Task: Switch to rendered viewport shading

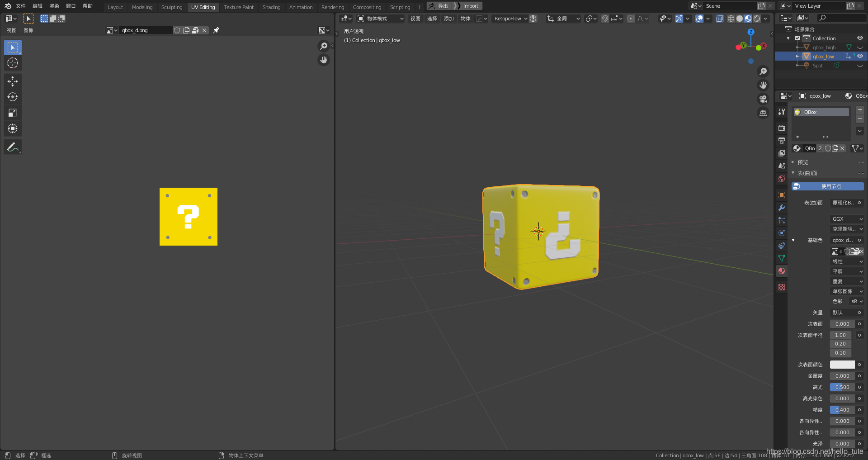Action: (x=757, y=19)
